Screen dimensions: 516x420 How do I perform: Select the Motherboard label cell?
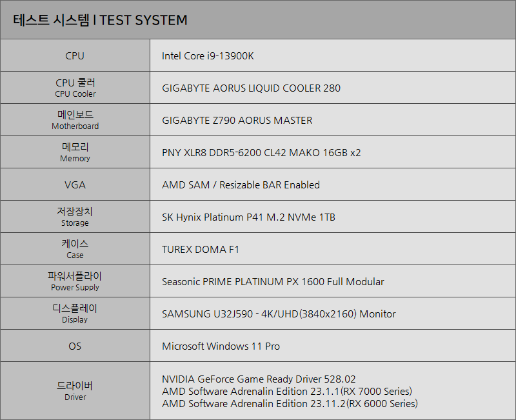(75, 120)
